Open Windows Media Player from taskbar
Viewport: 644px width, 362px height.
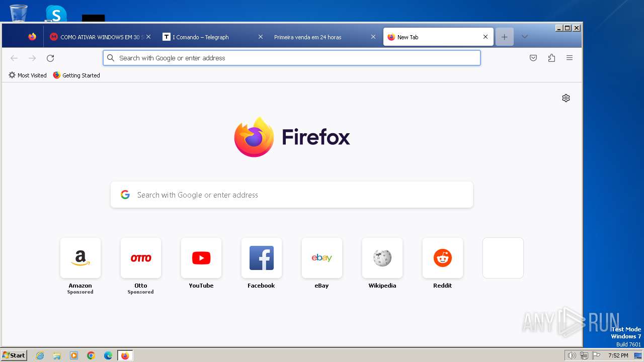(74, 355)
